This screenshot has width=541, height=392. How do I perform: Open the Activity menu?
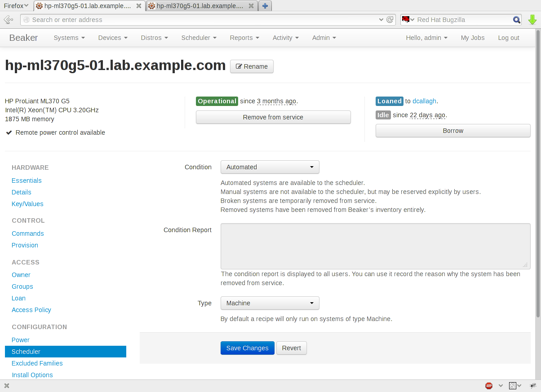(286, 38)
